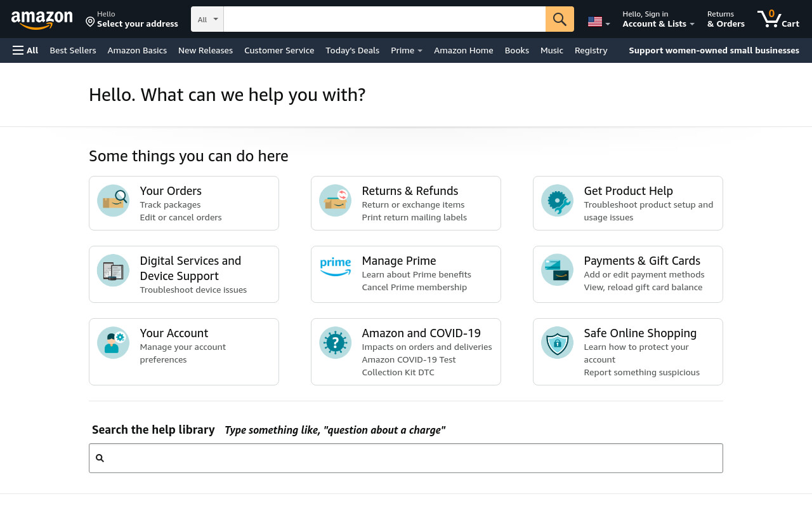Screen dimensions: 812x508
Task: Click the help library search field
Action: (x=406, y=458)
